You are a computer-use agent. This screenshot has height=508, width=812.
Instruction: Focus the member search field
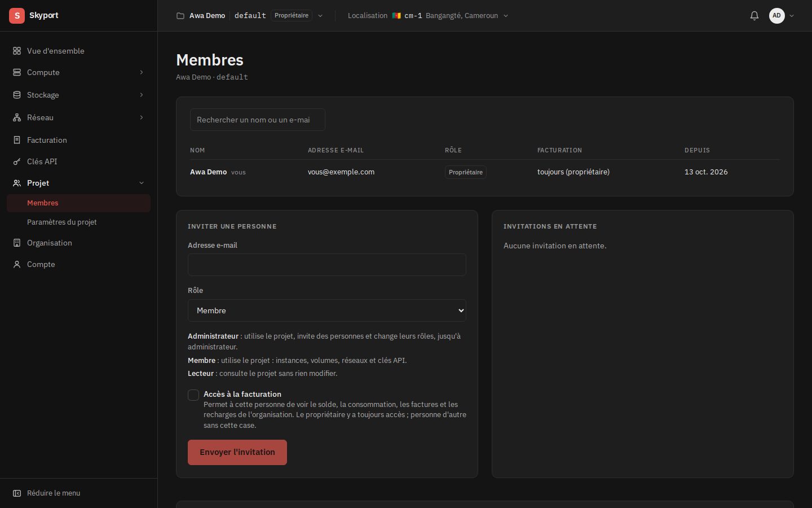coord(258,120)
